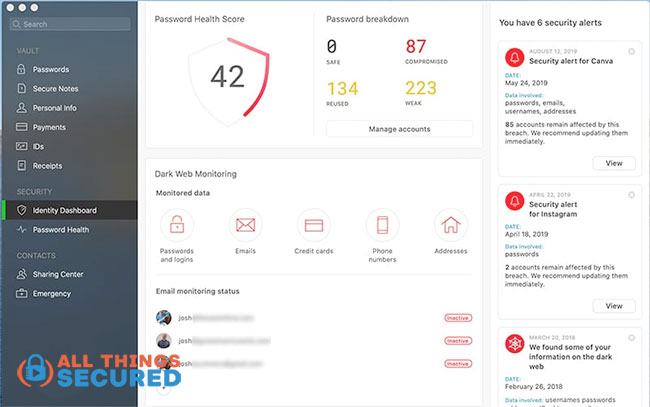Open the Payments section
This screenshot has height=407, width=650.
click(x=49, y=127)
